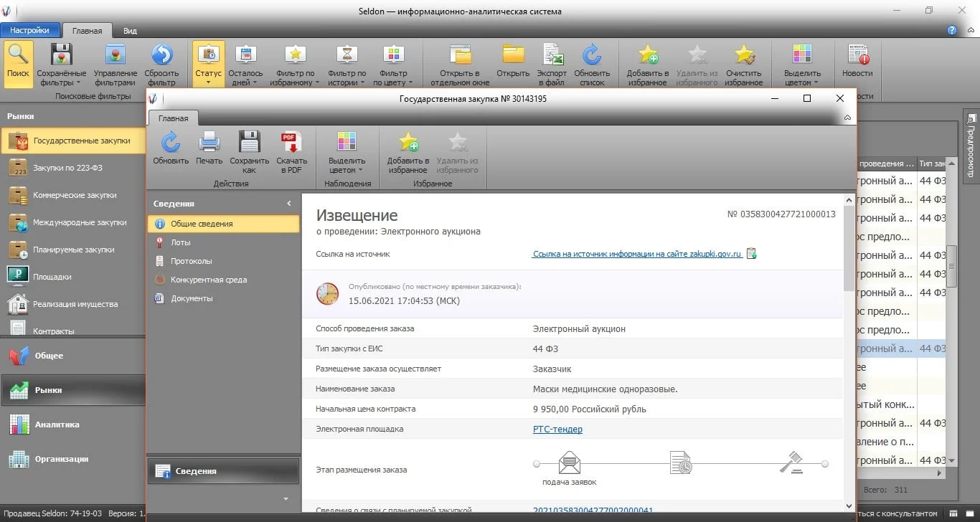This screenshot has height=522, width=980.
Task: Select Площадки in sidebar
Action: (x=73, y=277)
